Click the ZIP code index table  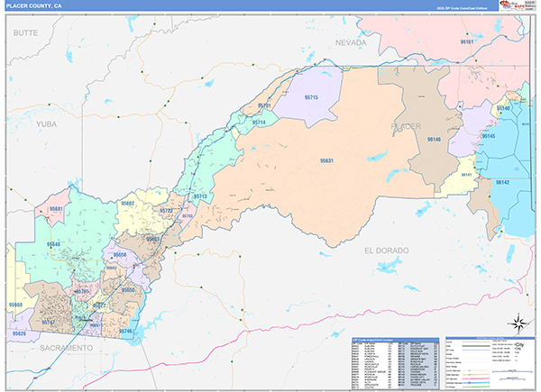click(395, 364)
